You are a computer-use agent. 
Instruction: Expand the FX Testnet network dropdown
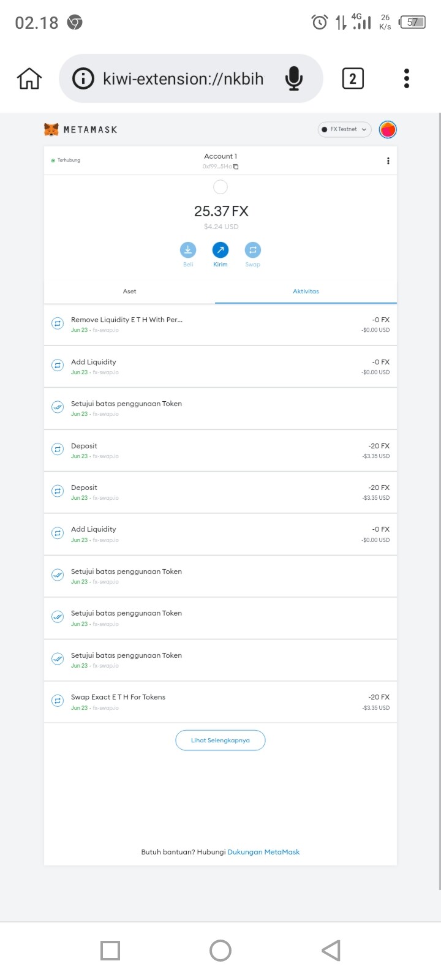click(x=345, y=129)
